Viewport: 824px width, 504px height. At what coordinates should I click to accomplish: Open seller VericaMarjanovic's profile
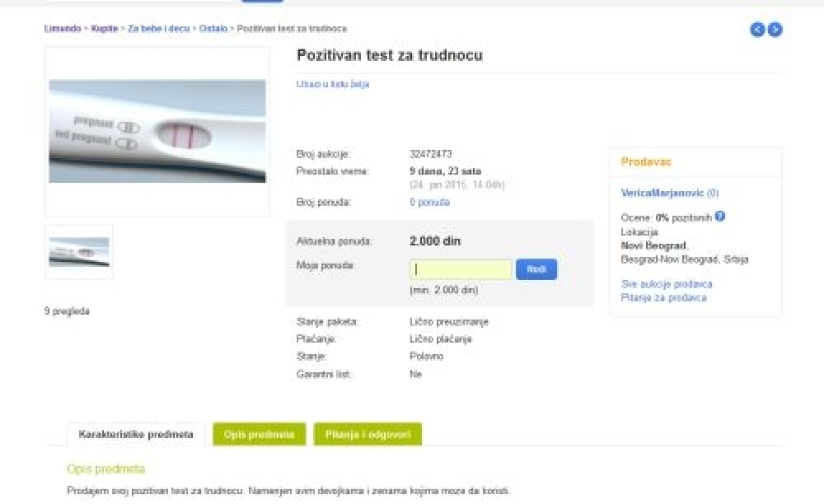pyautogui.click(x=663, y=193)
